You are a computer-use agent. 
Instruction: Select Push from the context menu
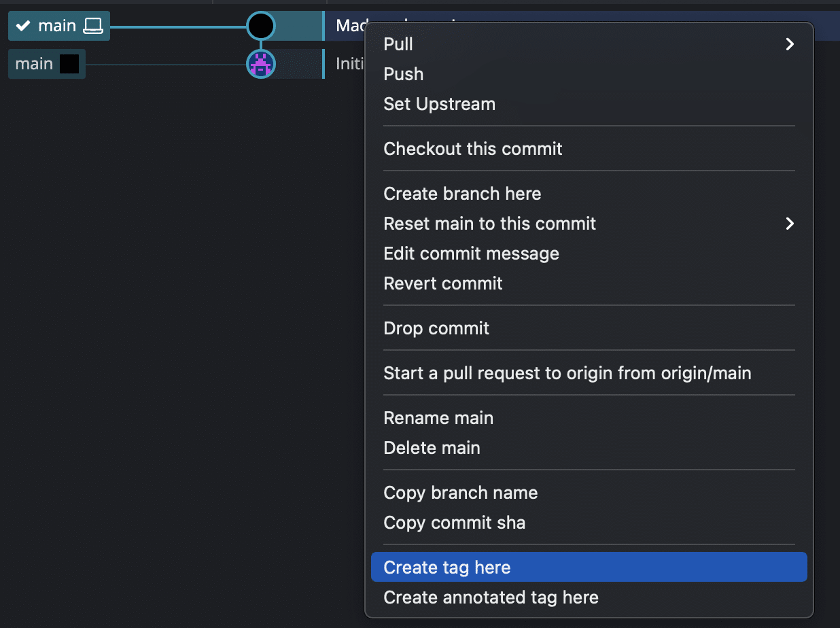(x=403, y=74)
